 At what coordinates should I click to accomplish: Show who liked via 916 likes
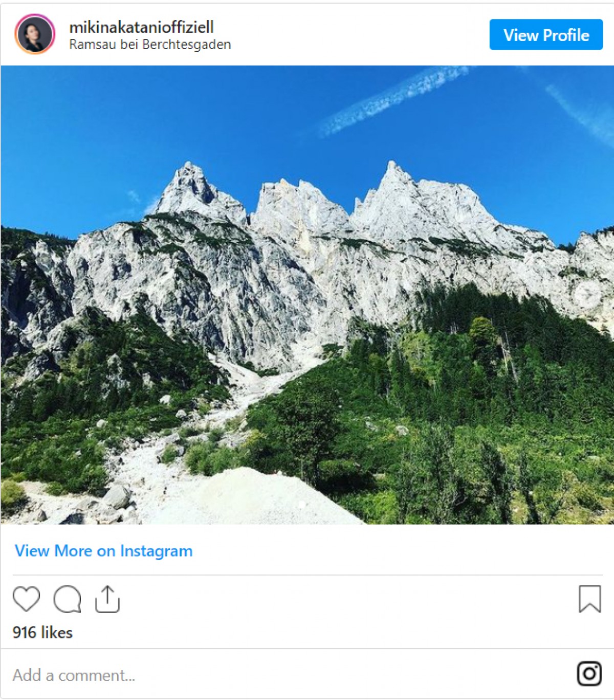42,632
